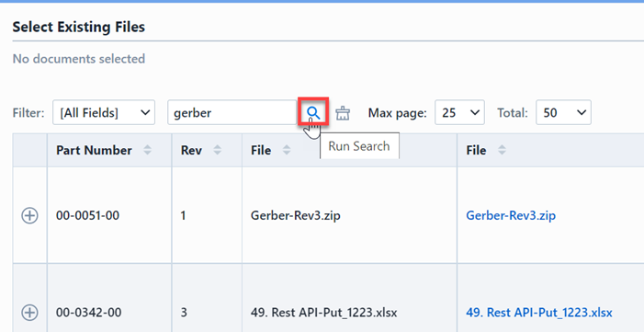
Task: Open the Max page 25 dropdown
Action: pyautogui.click(x=459, y=112)
